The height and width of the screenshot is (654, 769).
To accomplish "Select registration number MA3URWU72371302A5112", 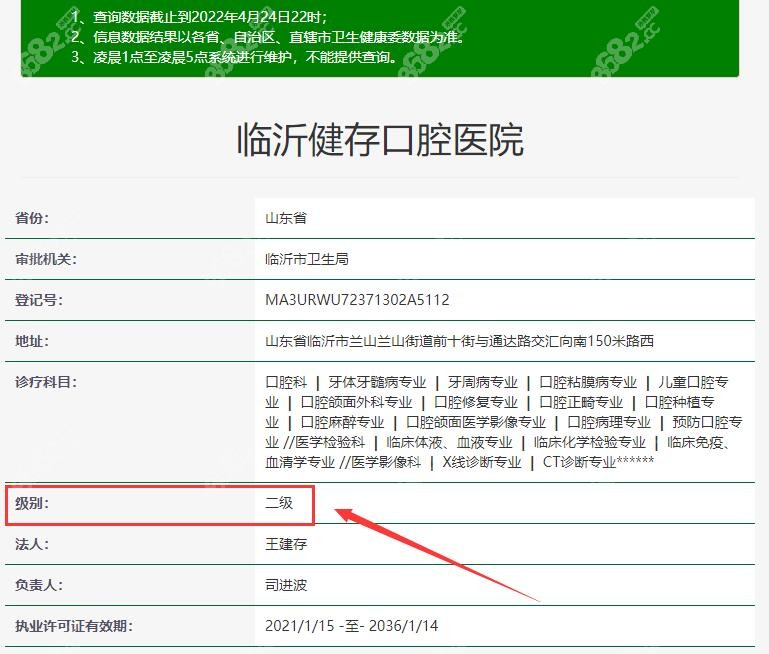I will [357, 300].
